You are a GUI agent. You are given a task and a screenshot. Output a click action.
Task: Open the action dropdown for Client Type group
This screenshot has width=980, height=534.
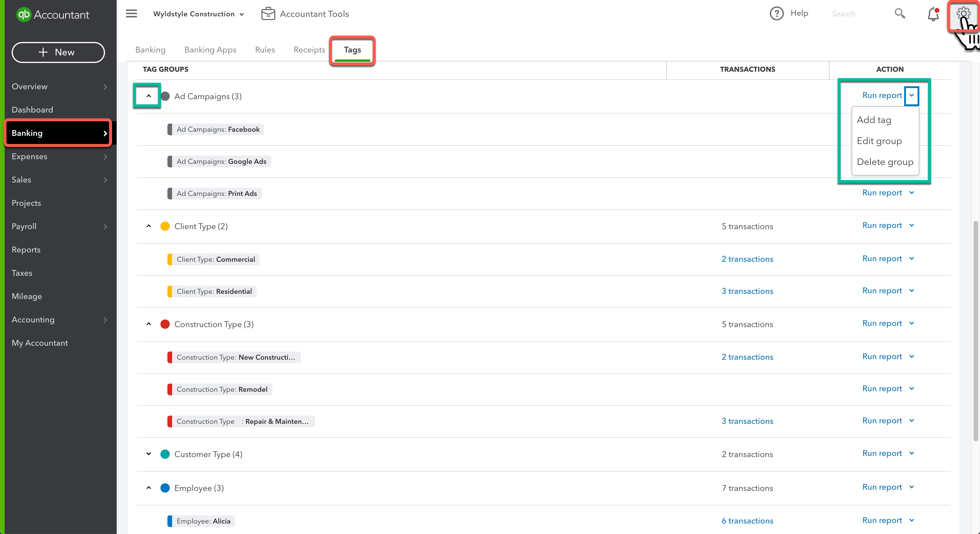pyautogui.click(x=912, y=225)
